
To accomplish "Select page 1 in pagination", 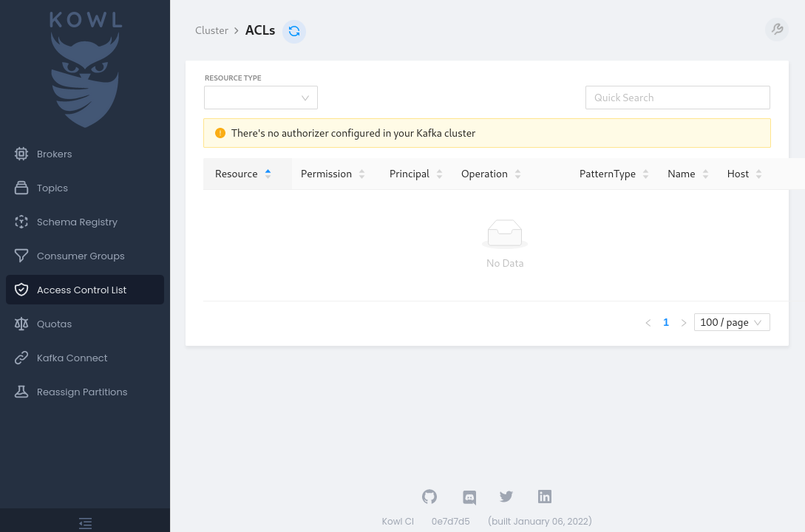I will pyautogui.click(x=666, y=322).
